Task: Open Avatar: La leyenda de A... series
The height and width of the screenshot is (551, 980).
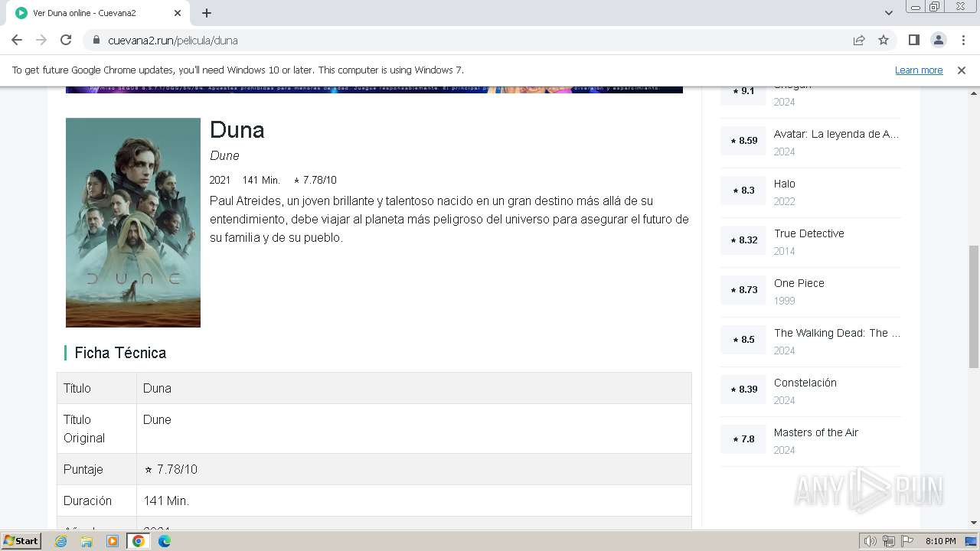Action: [x=836, y=134]
